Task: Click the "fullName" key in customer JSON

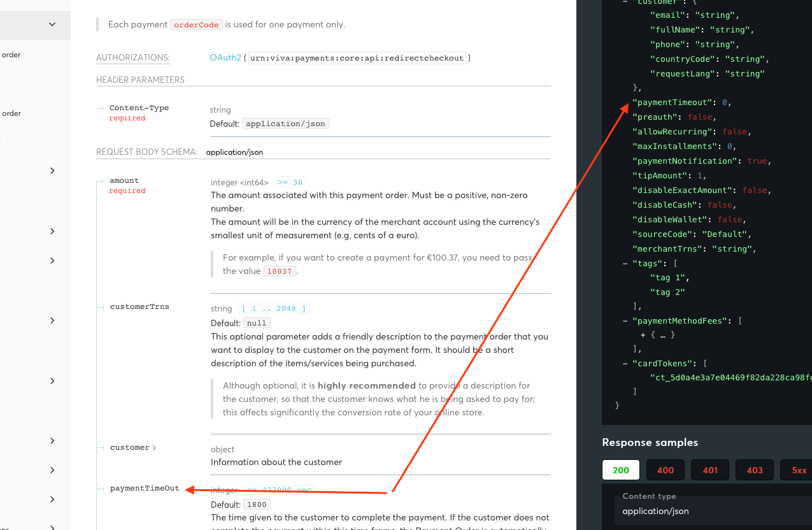Action: (674, 30)
